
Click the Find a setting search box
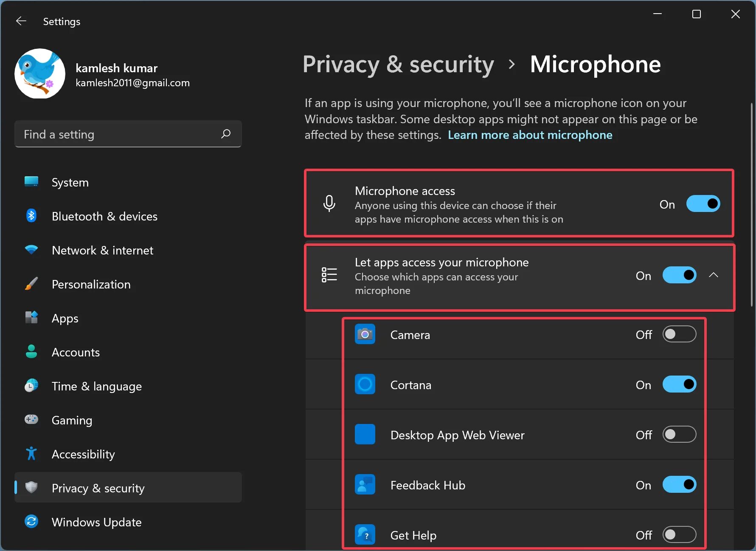[x=119, y=134]
